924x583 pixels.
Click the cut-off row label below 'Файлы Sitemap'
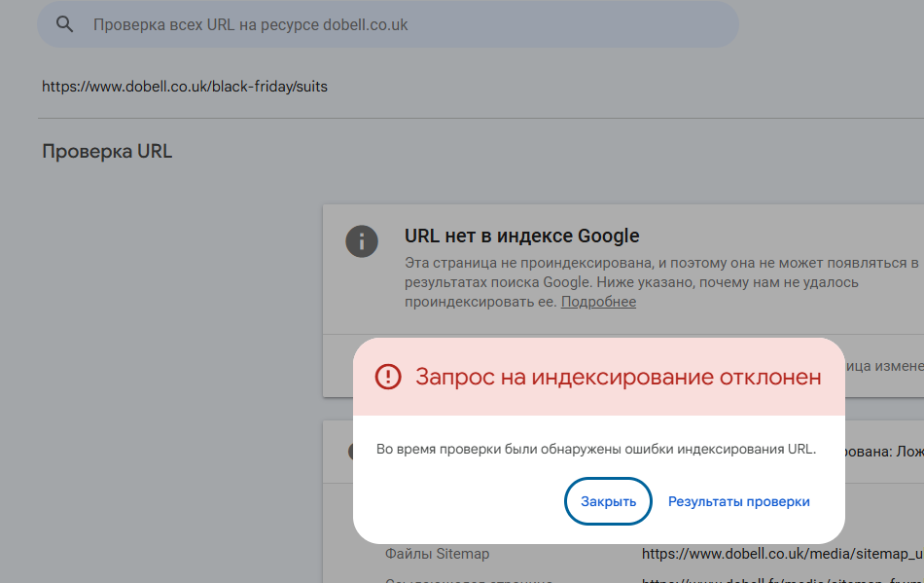[467, 580]
